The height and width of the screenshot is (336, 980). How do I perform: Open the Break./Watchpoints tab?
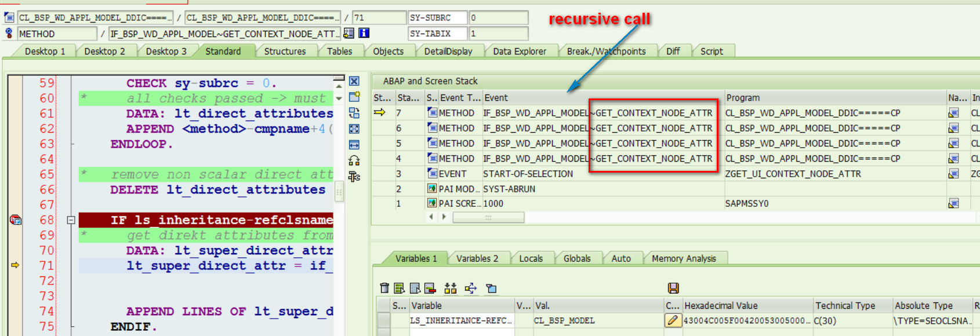click(606, 51)
